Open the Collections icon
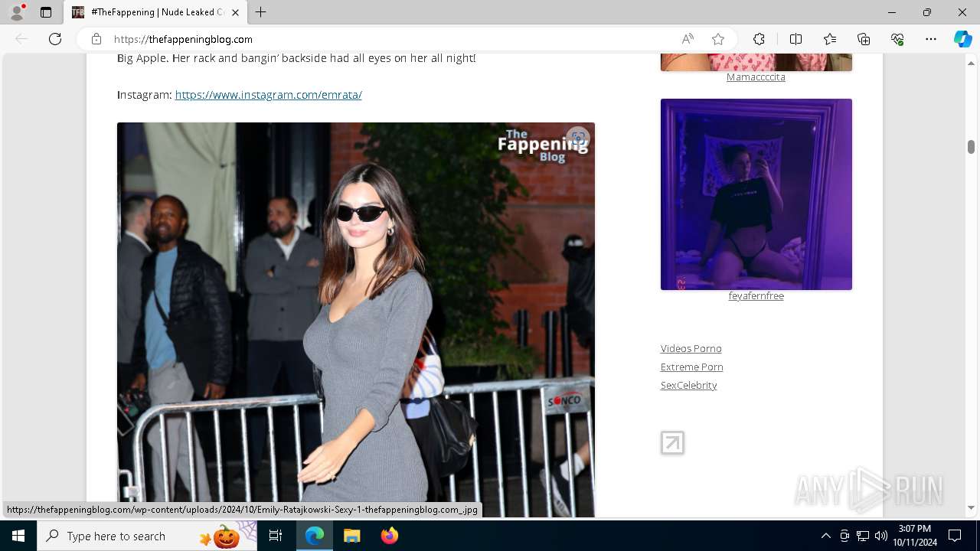The image size is (980, 551). (x=864, y=39)
